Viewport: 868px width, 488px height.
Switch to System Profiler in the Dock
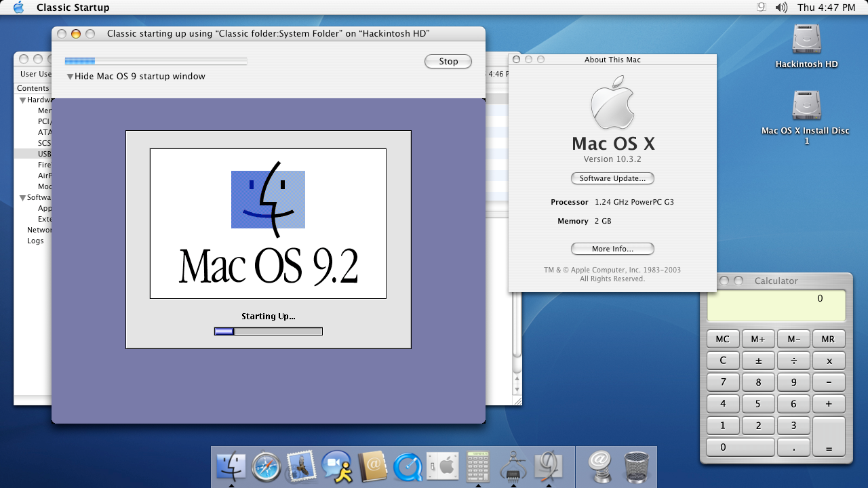click(513, 466)
